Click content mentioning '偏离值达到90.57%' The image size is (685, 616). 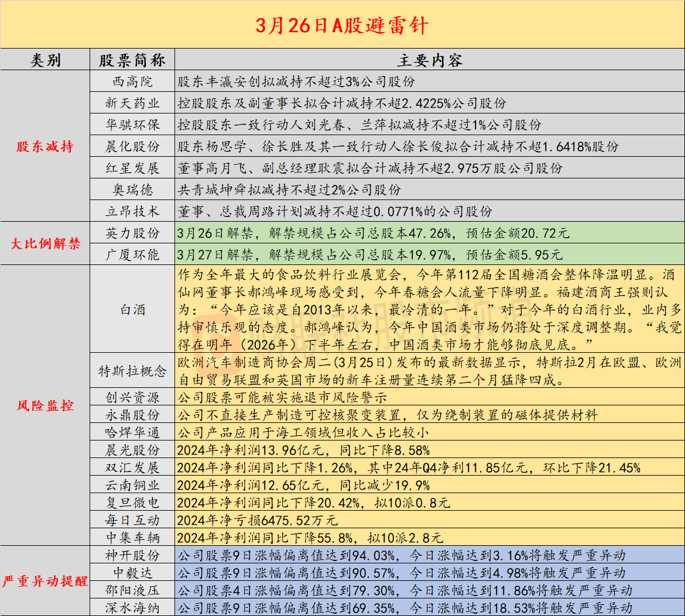point(401,572)
